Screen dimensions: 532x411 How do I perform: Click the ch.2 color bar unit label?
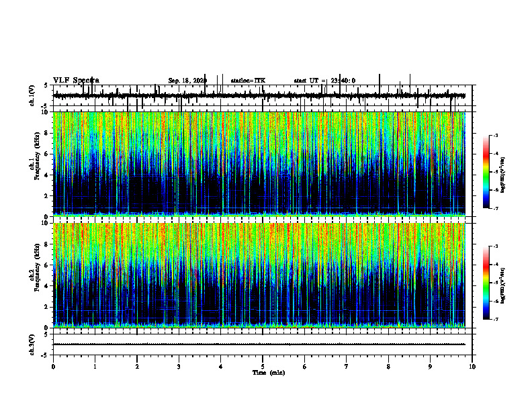pos(503,285)
